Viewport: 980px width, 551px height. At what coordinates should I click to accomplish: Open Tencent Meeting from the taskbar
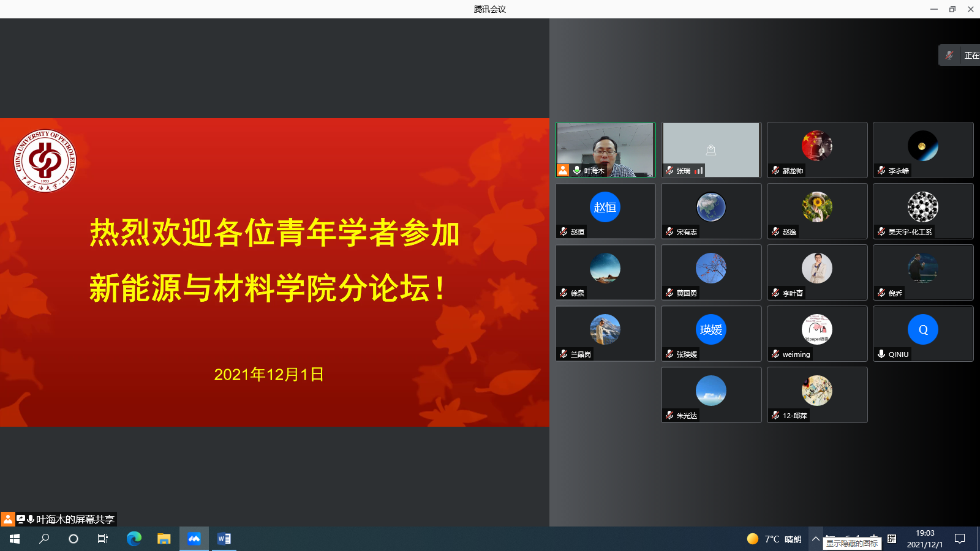(194, 539)
